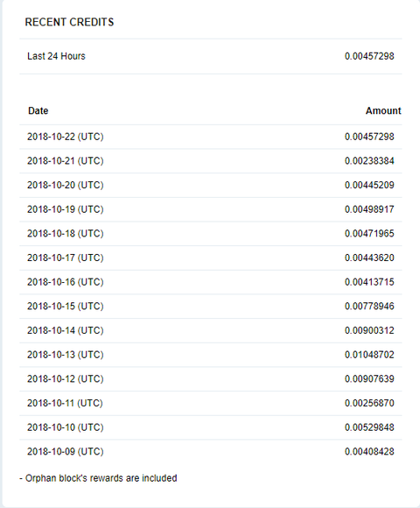
Task: Select the 2018-10-21 (UTC) date
Action: pyautogui.click(x=66, y=161)
